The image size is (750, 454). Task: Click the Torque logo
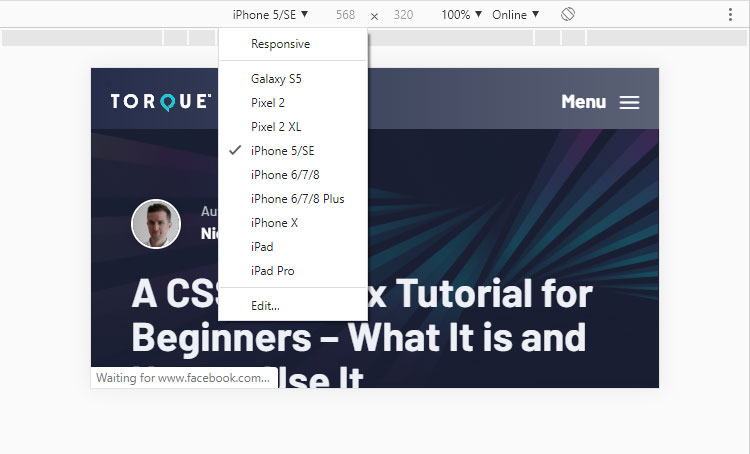[x=161, y=101]
